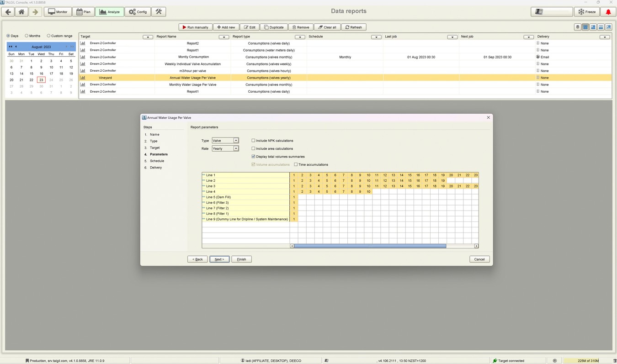This screenshot has width=617, height=364.
Task: Switch to the Monitor tab
Action: 58,12
